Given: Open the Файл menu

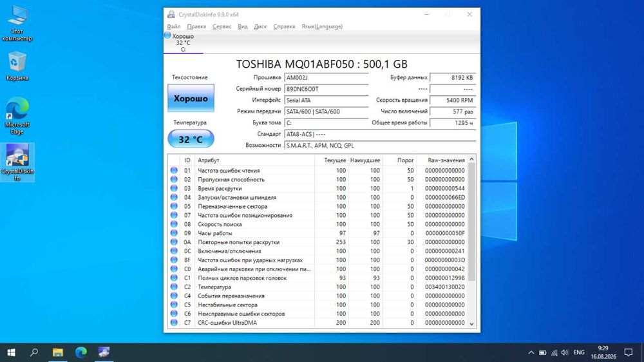Looking at the screenshot, I should point(174,26).
